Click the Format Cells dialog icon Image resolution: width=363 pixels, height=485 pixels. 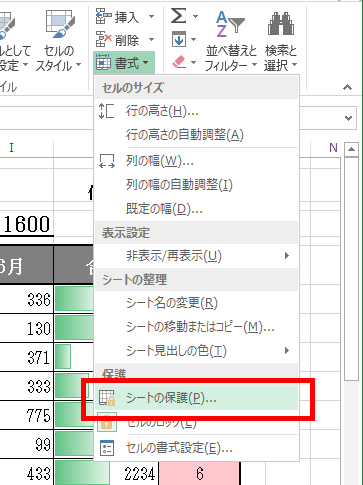(x=107, y=448)
